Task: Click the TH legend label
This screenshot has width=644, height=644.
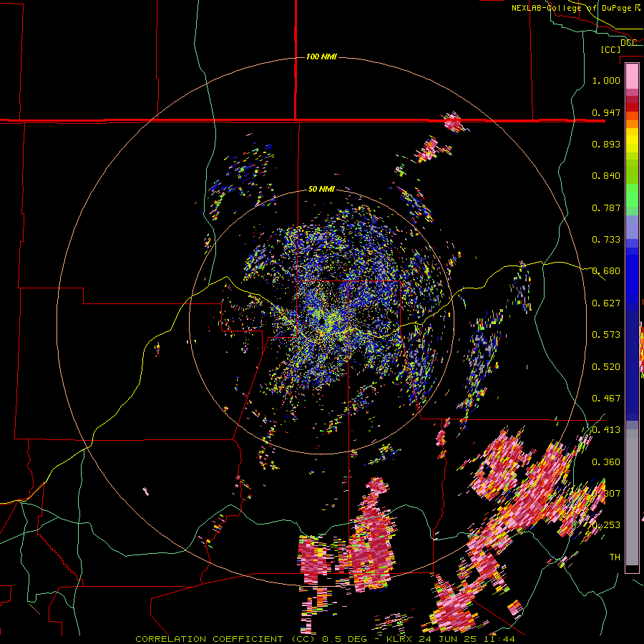Action: pyautogui.click(x=615, y=557)
